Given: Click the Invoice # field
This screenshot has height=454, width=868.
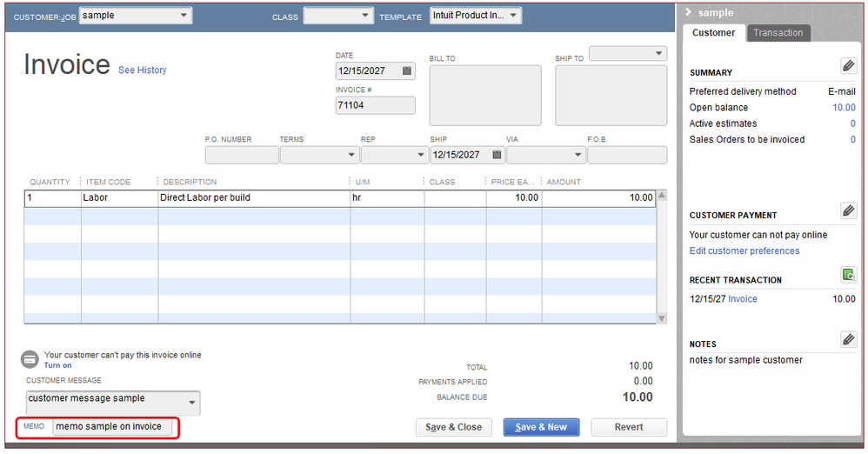Looking at the screenshot, I should pyautogui.click(x=376, y=105).
